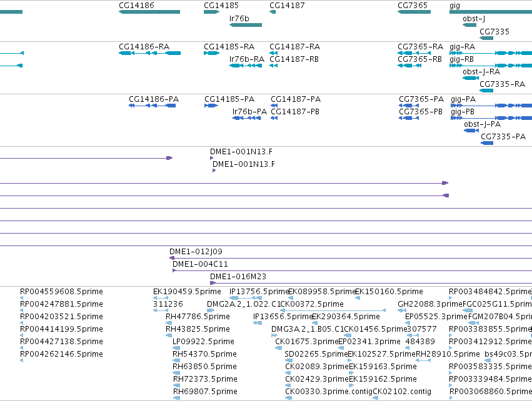This screenshot has height=401, width=532.
Task: Click the gig-PB label
Action: 463,112
